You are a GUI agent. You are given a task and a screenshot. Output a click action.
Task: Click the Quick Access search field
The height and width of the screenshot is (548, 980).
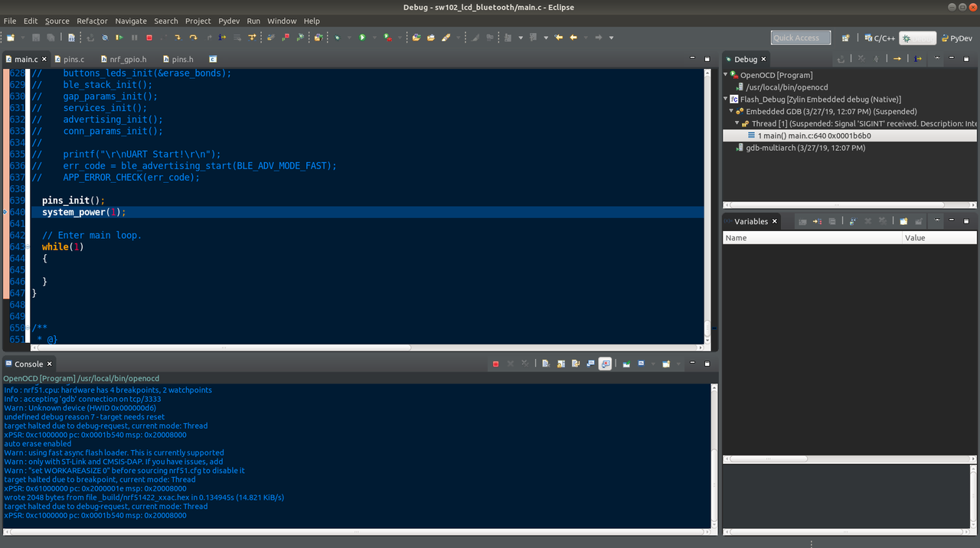(x=801, y=38)
